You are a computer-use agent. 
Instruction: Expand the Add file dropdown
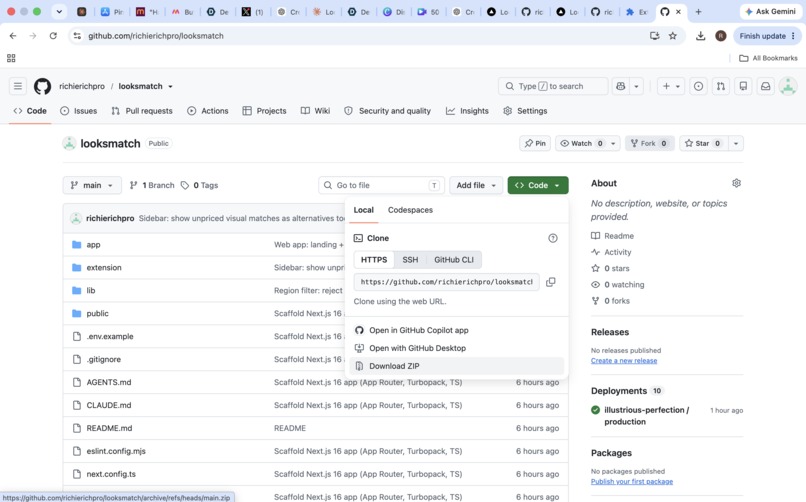(476, 185)
